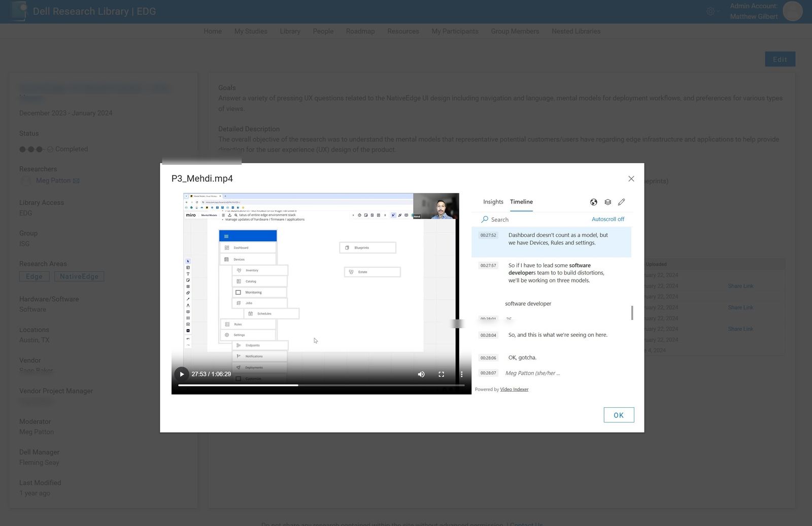Click the OK button to close the dialog
The image size is (812, 526).
tap(619, 415)
